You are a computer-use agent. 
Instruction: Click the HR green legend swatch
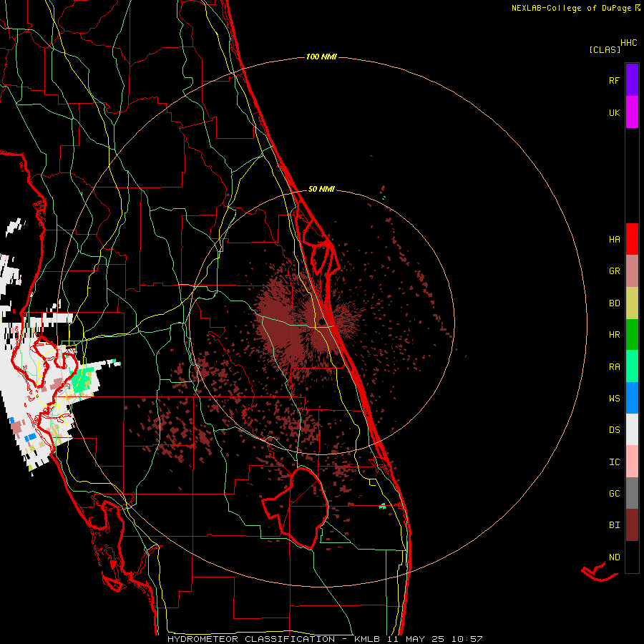point(632,335)
